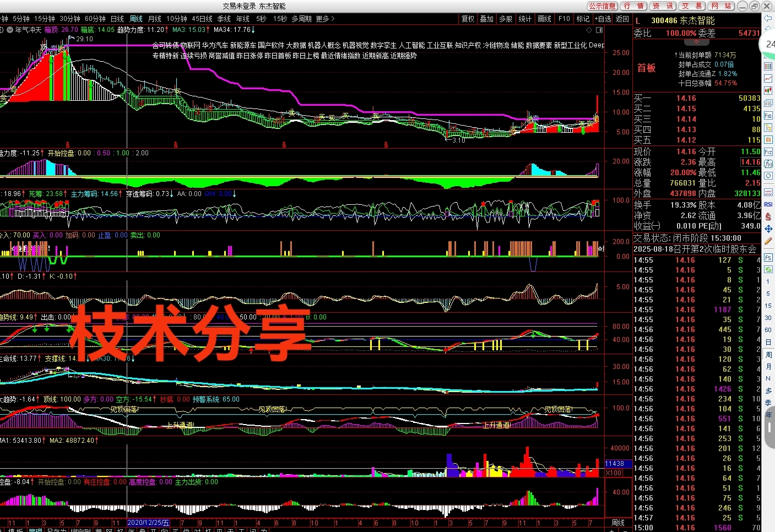Click the square-circle sidebar icon
This screenshot has height=532, width=775.
point(768,176)
